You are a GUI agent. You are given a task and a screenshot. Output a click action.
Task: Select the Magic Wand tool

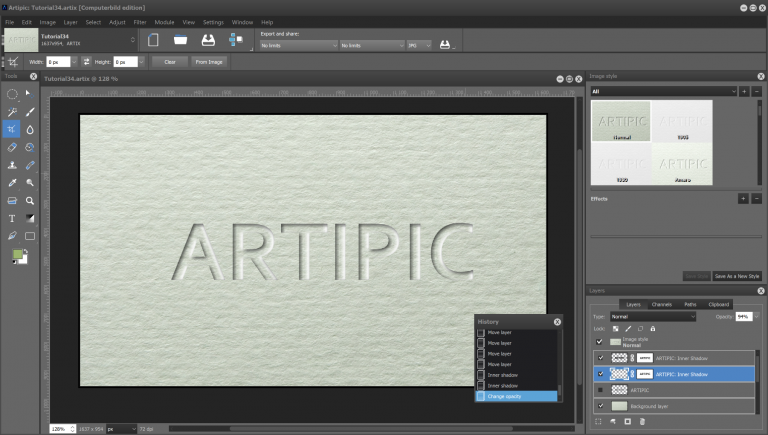(12, 112)
